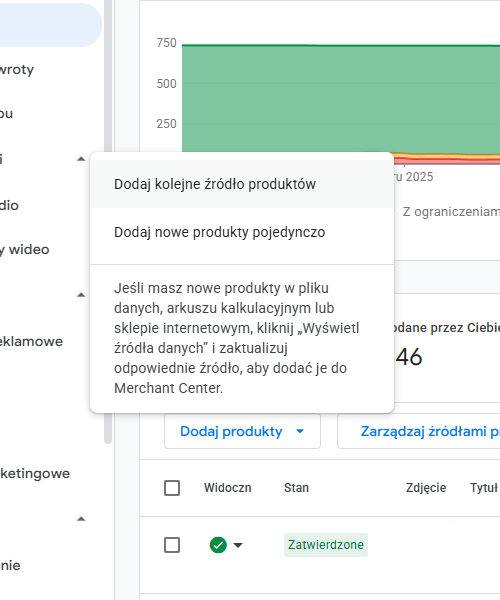The height and width of the screenshot is (600, 500).
Task: Collapse the sidebar section arrow above "eklamowe"
Action: [x=81, y=295]
